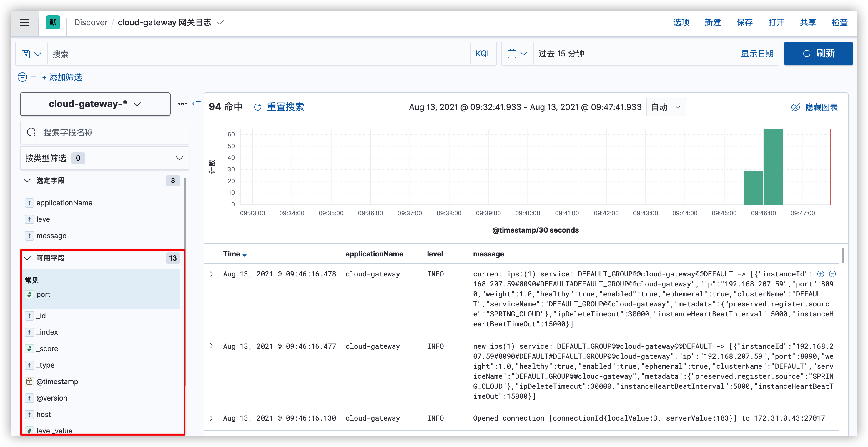Click the filter options circle icon
The height and width of the screenshot is (447, 868).
[x=22, y=77]
